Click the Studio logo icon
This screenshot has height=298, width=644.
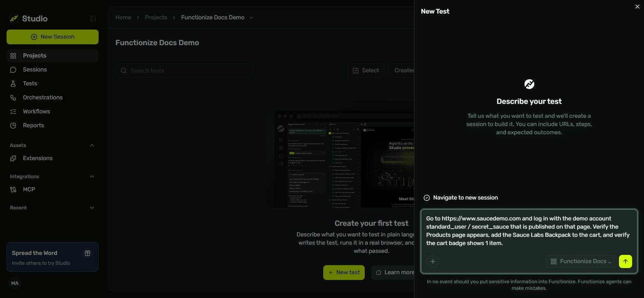point(14,18)
